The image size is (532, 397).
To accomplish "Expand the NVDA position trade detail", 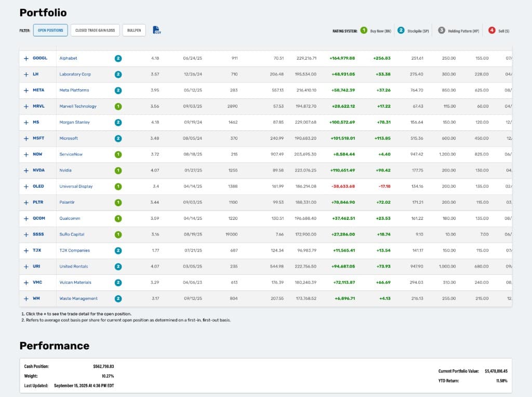I will 26,170.
